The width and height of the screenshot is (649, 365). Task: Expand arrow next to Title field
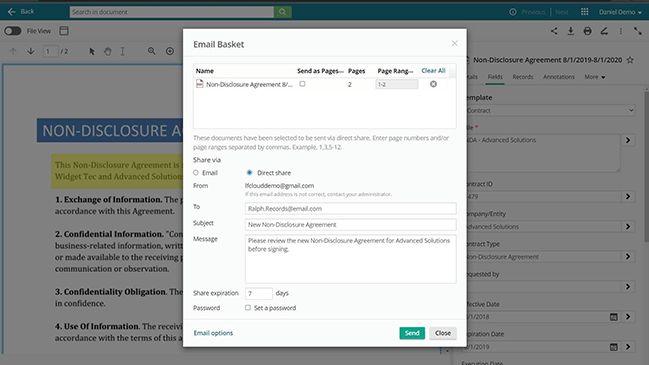tap(628, 140)
